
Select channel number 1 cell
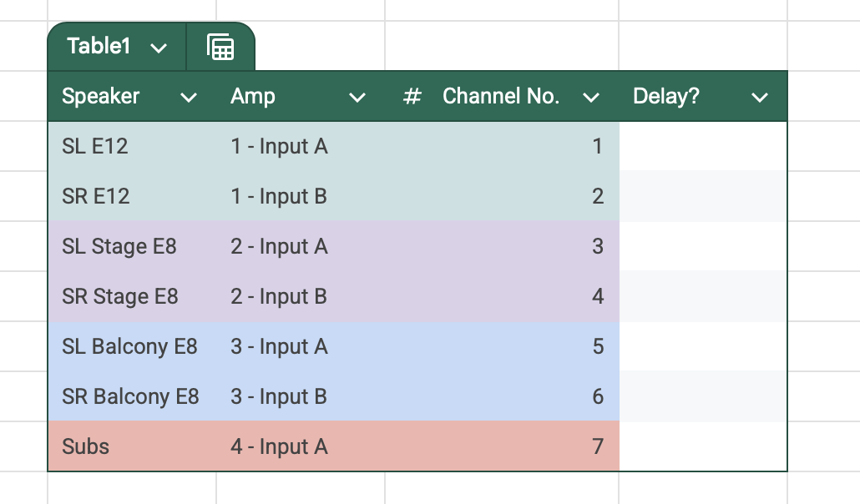pos(502,146)
